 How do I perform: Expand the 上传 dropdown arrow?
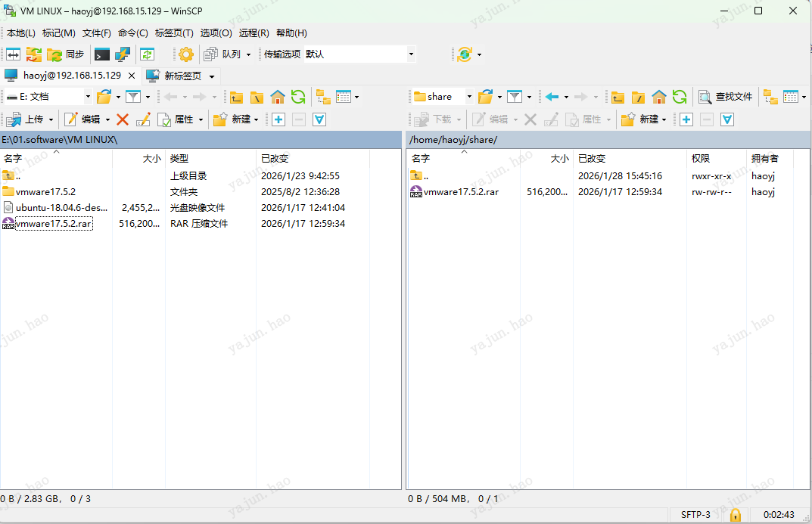pyautogui.click(x=51, y=119)
